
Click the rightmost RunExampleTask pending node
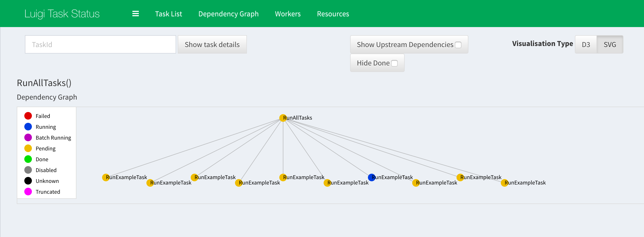pos(505,183)
